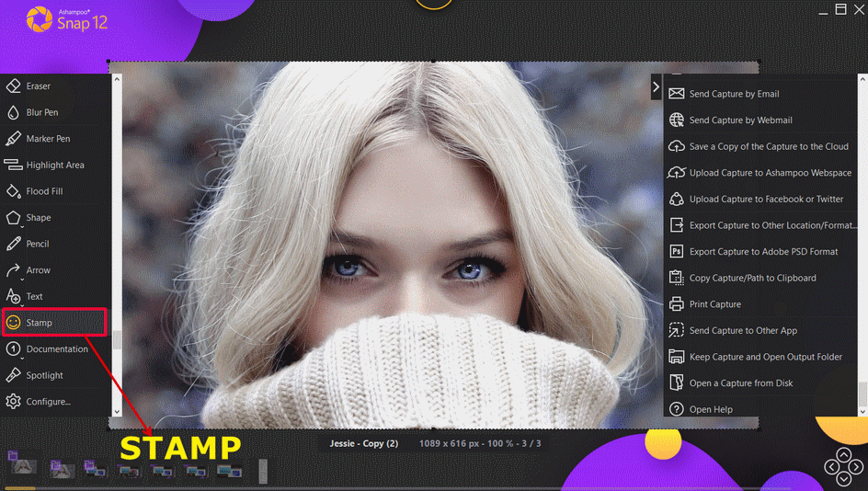Click Export to Other Location icon
The image size is (868, 491).
tap(677, 225)
